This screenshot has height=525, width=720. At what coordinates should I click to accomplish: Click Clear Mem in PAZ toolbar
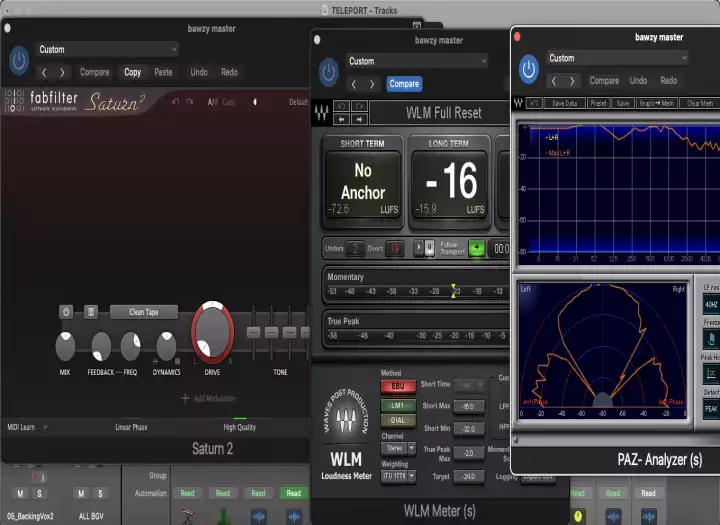tap(700, 103)
